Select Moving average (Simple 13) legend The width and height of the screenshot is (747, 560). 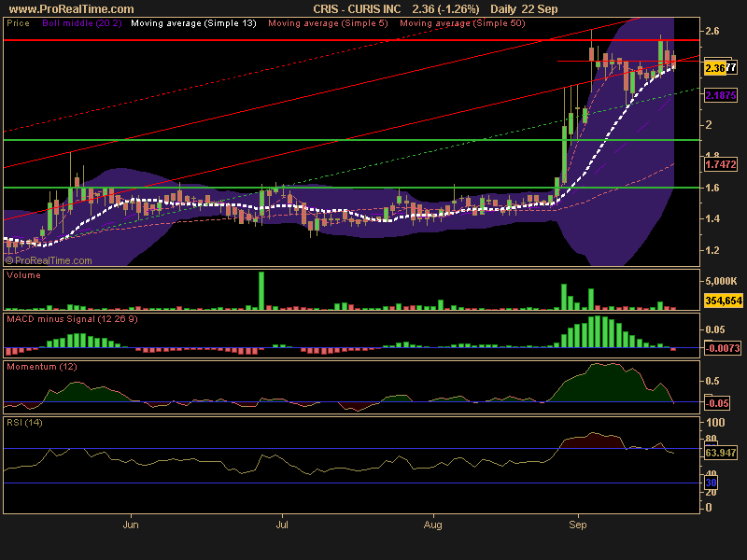(193, 22)
